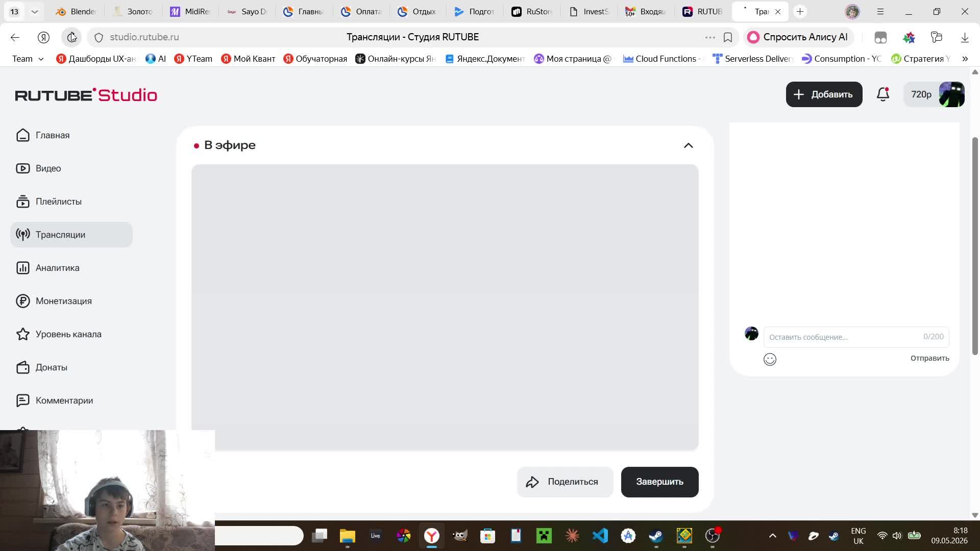Switch to the RuStore tab
Image resolution: width=980 pixels, height=551 pixels.
[532, 11]
